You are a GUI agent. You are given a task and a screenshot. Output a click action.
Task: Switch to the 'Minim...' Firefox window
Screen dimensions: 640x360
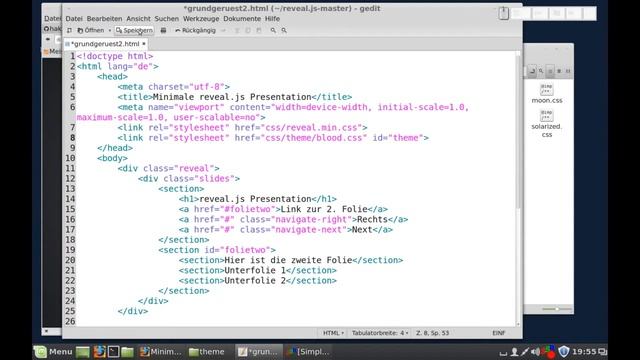[x=160, y=351]
